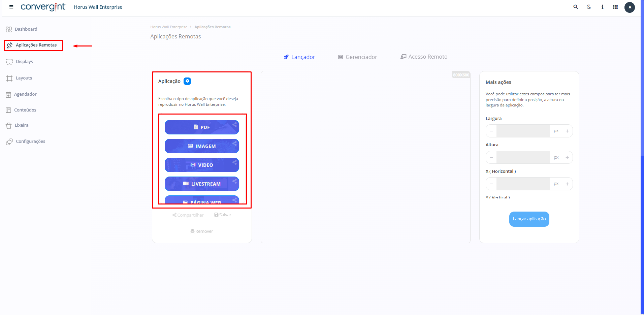
Task: Click Horus Wall Enterprise breadcrumb link
Action: click(x=169, y=27)
